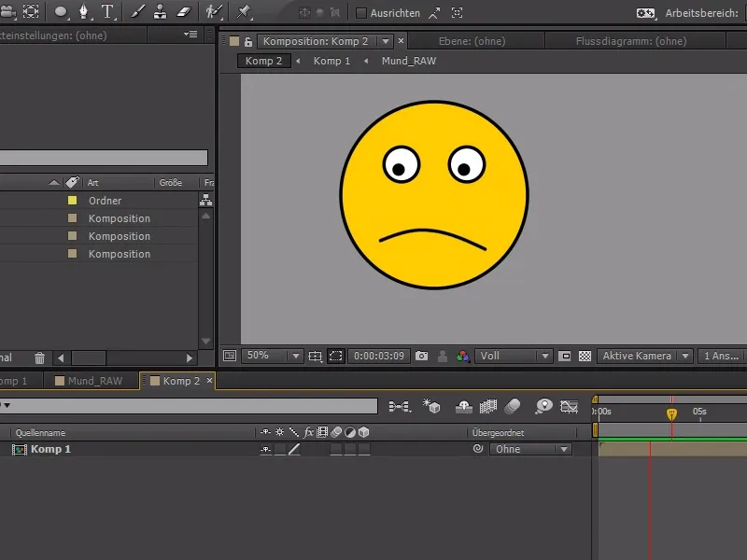Click the Brainstorm icon in timeline

(544, 406)
